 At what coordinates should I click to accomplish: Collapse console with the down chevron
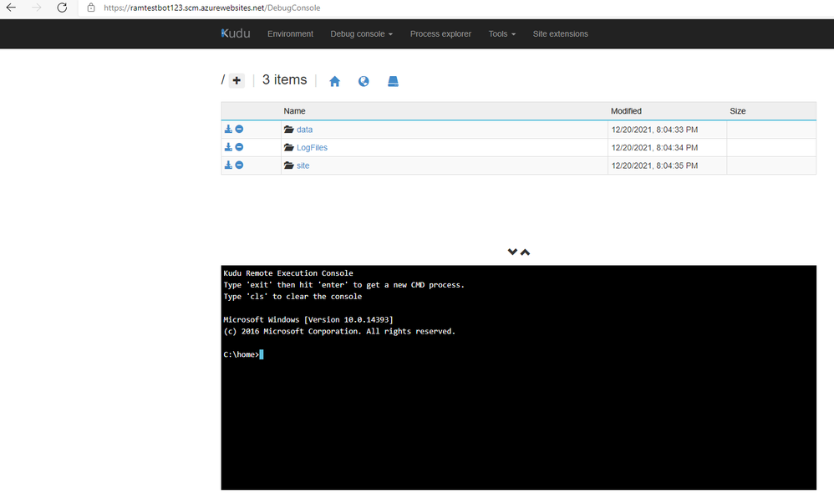tap(512, 252)
